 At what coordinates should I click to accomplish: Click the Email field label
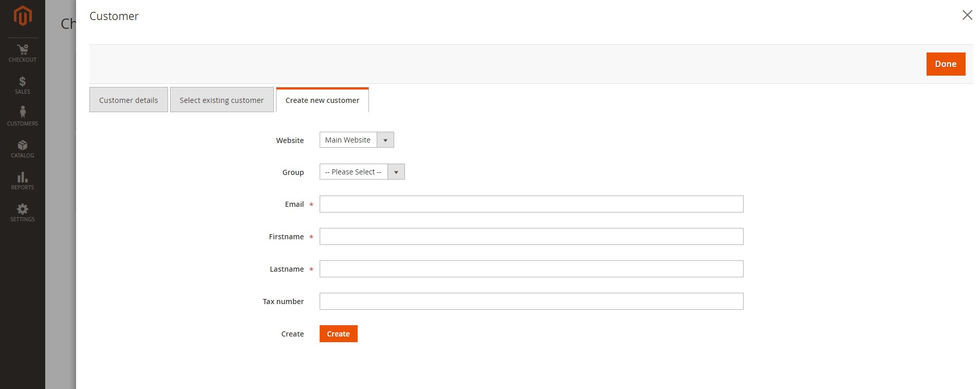coord(294,204)
